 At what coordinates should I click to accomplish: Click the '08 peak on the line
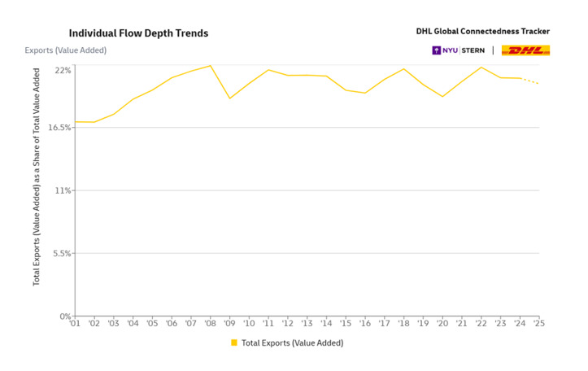tap(211, 65)
